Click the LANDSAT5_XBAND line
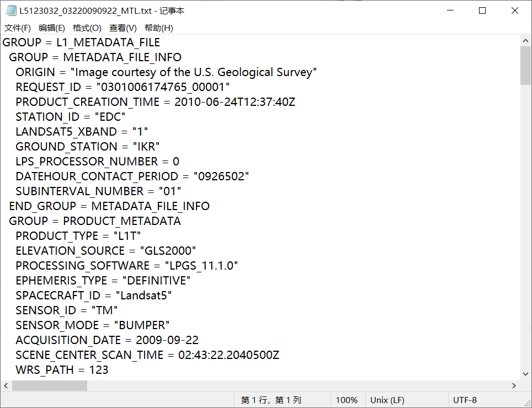This screenshot has width=532, height=408. [x=82, y=132]
